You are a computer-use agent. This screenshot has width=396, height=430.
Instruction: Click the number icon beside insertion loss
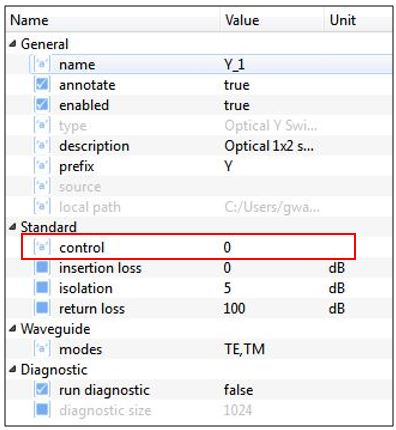point(42,268)
